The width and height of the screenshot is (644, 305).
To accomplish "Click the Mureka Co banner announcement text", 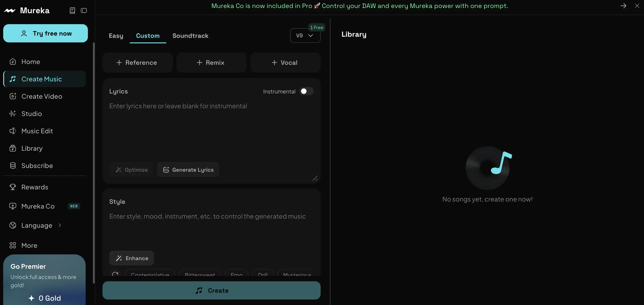I will (360, 6).
